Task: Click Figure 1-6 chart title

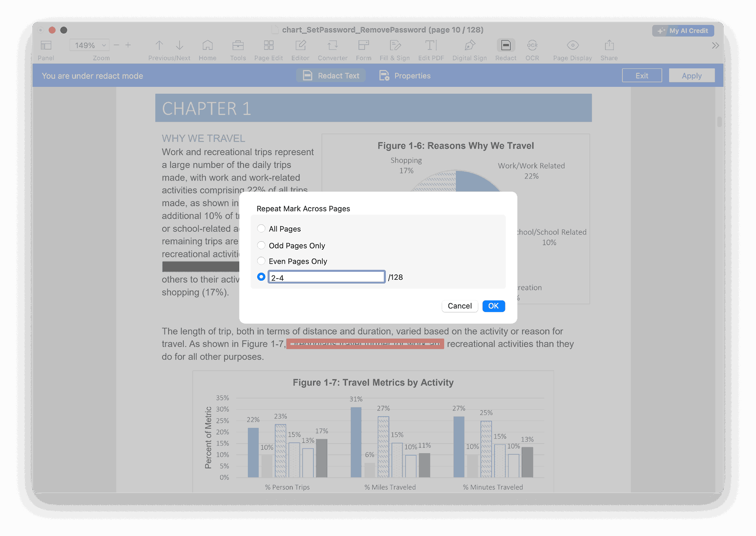Action: (x=455, y=146)
